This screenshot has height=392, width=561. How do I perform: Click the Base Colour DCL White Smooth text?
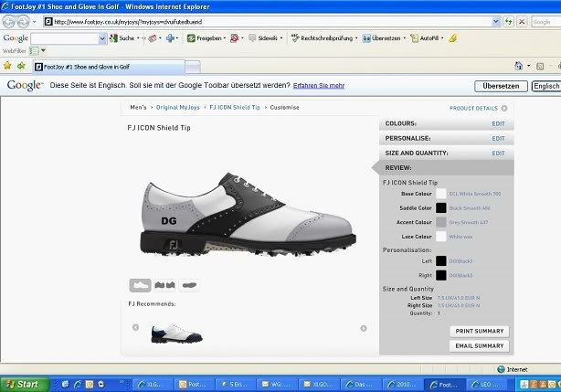tap(475, 194)
